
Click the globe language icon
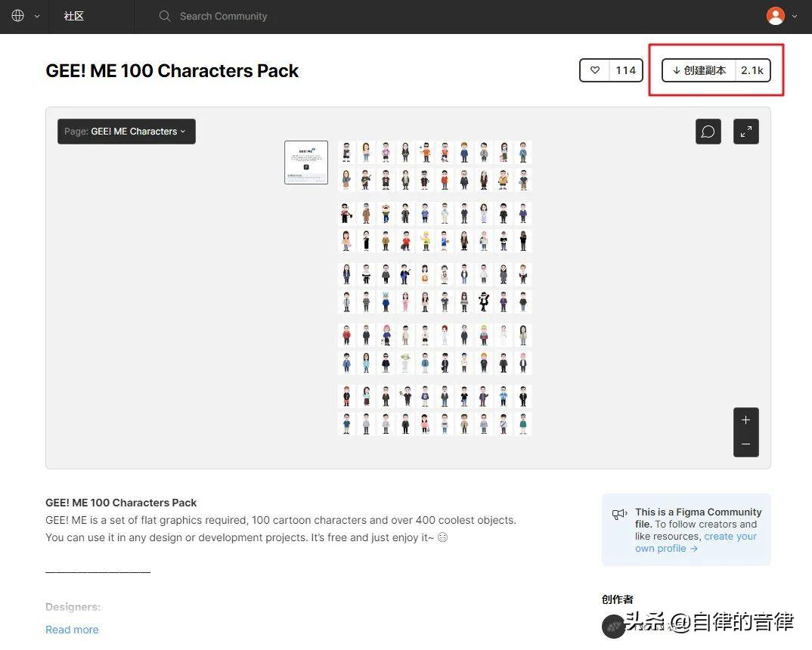tap(18, 16)
